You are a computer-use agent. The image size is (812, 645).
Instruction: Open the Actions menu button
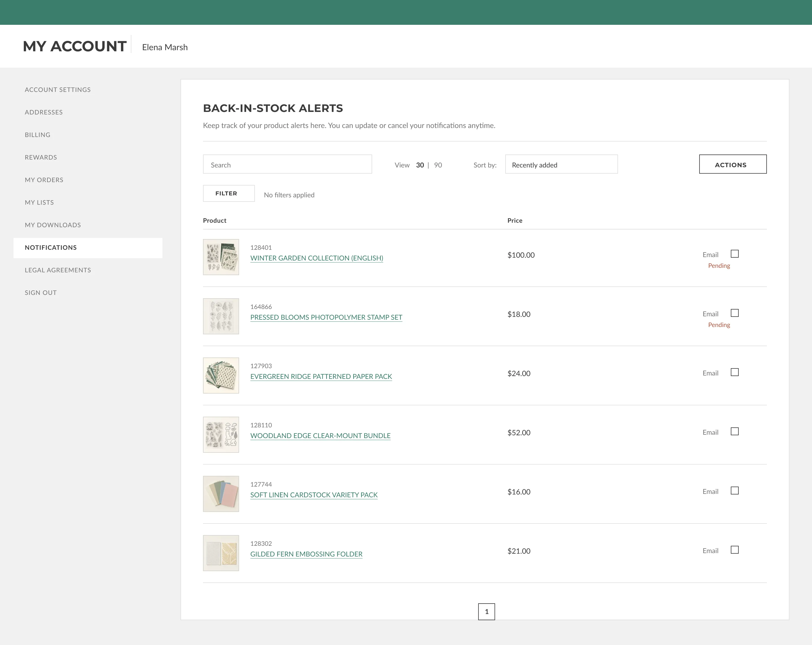[x=732, y=164]
